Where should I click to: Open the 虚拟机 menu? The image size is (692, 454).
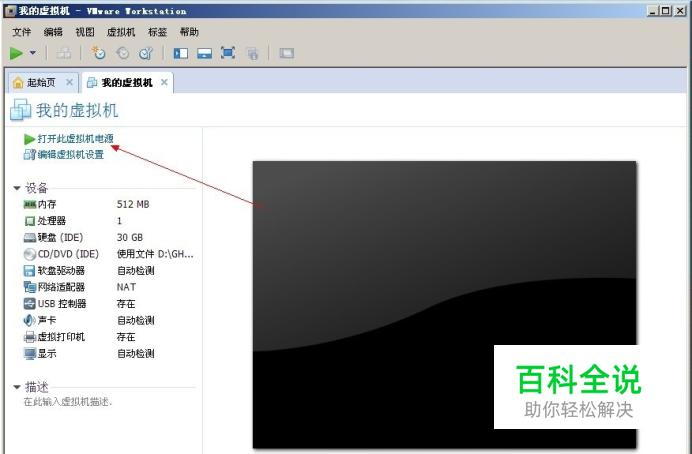pos(121,32)
